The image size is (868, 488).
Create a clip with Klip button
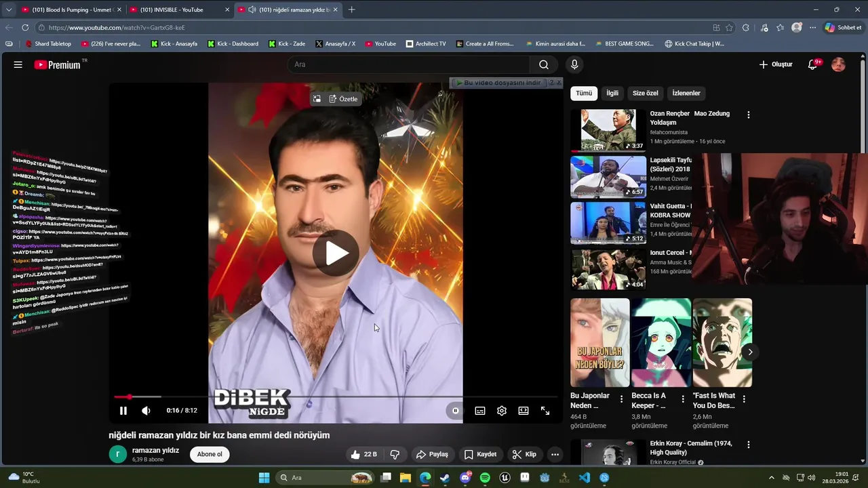coord(524,454)
